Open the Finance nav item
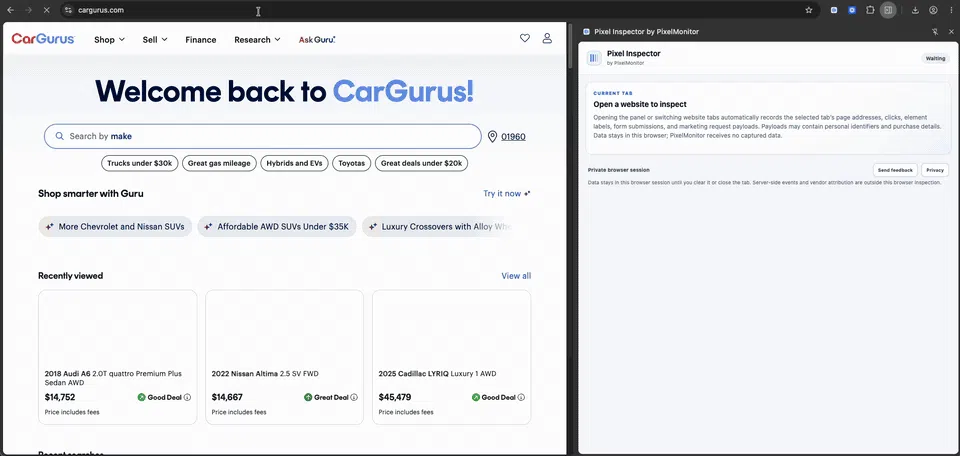 click(x=201, y=39)
